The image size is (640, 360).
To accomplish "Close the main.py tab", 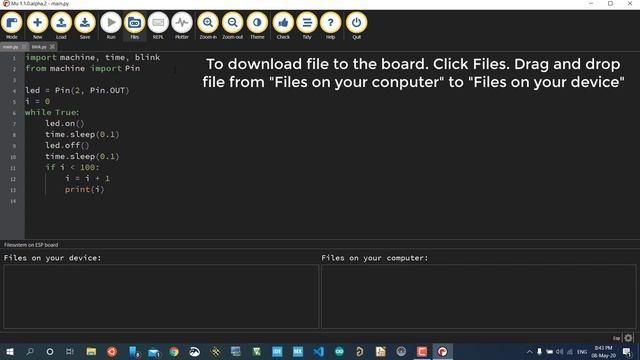I will [24, 47].
